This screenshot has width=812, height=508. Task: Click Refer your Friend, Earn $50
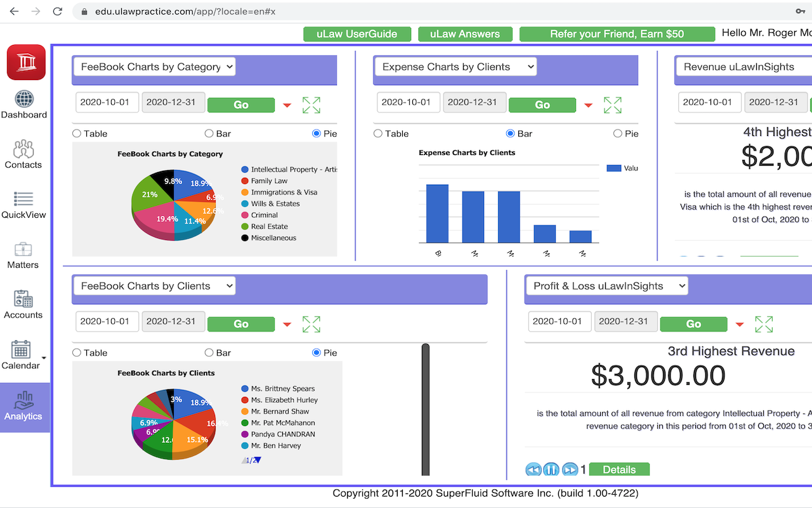coord(617,34)
